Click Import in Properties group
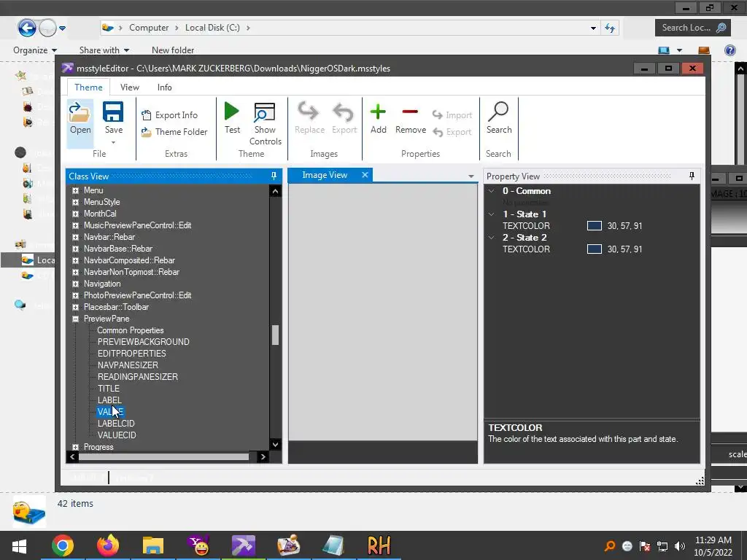 (x=452, y=114)
